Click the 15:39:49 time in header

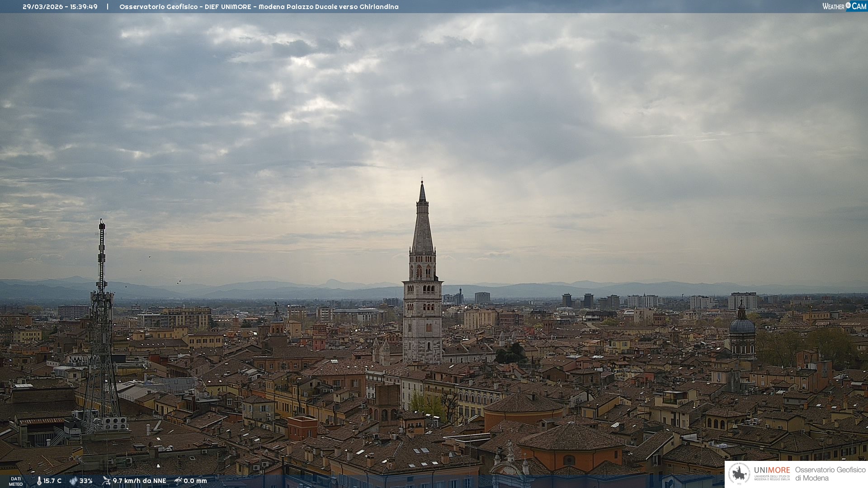[x=84, y=7]
